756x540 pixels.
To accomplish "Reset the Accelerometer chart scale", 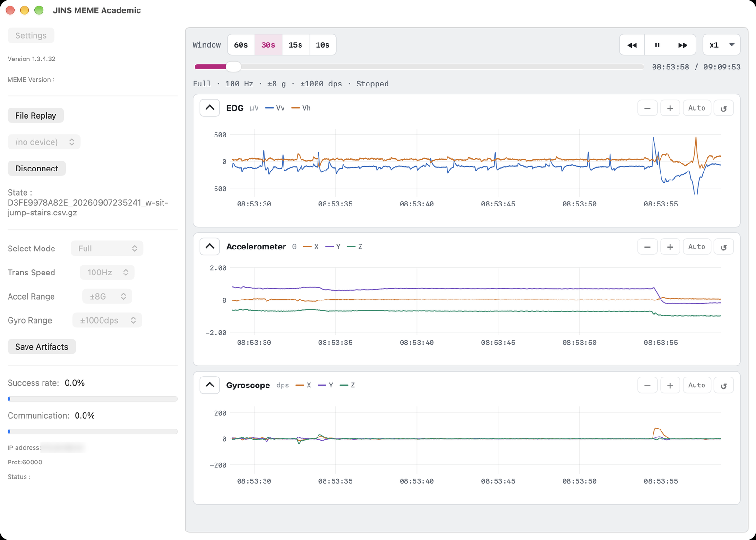I will [x=723, y=247].
